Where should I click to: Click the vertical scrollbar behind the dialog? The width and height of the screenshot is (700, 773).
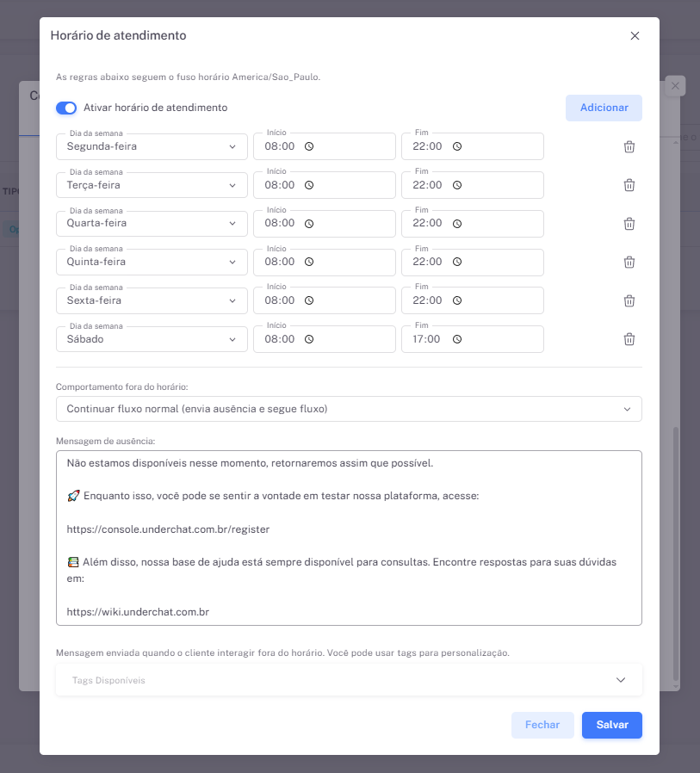(x=676, y=551)
